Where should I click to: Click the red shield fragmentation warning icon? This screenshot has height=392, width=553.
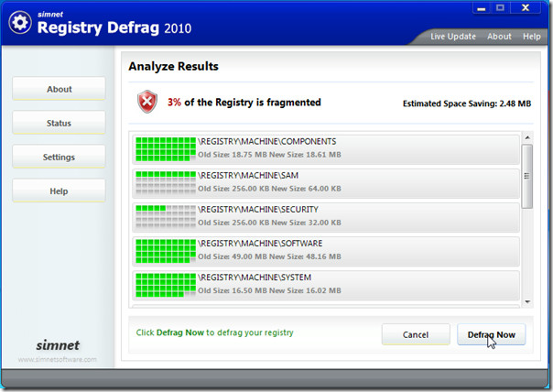(x=147, y=102)
